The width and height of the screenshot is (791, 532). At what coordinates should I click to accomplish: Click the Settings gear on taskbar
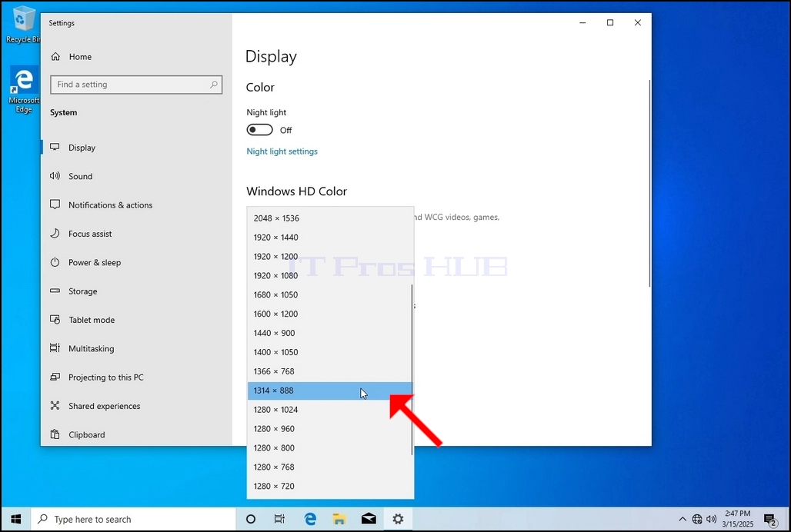pos(398,519)
